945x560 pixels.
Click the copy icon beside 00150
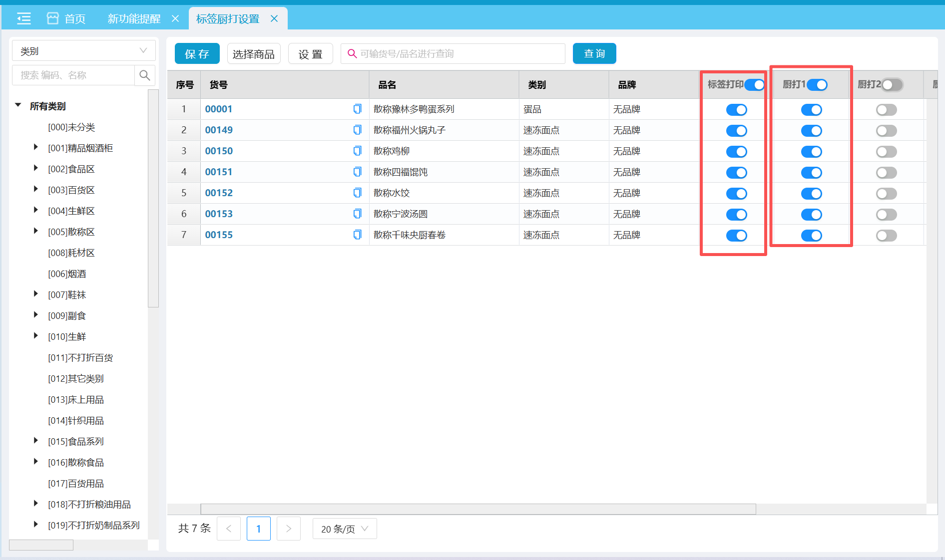click(x=357, y=151)
